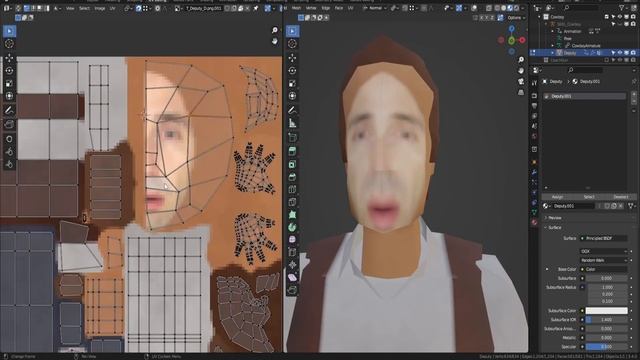Screen dimensions: 640x360
Task: Click the zoom magnifier in UV editor
Action: coord(275,30)
